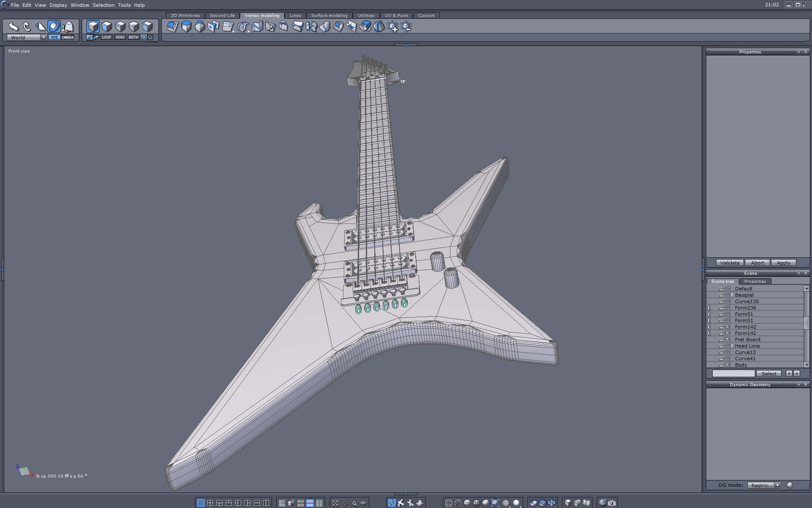Click the LOOP selection button
This screenshot has height=508, width=812.
106,37
